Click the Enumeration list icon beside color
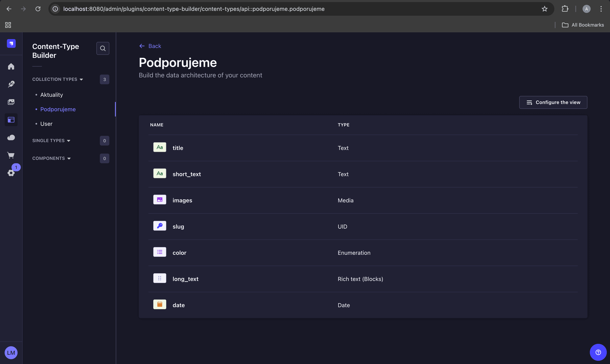This screenshot has width=610, height=364. [x=160, y=252]
